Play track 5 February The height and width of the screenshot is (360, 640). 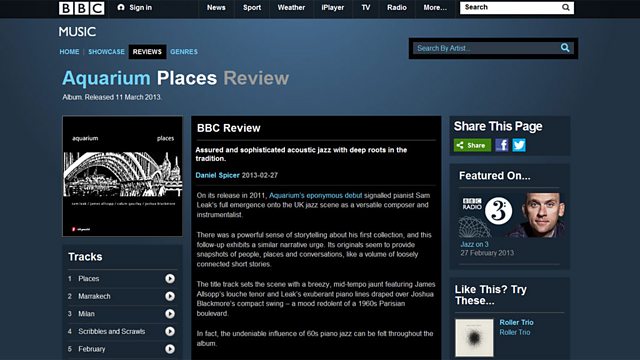170,349
